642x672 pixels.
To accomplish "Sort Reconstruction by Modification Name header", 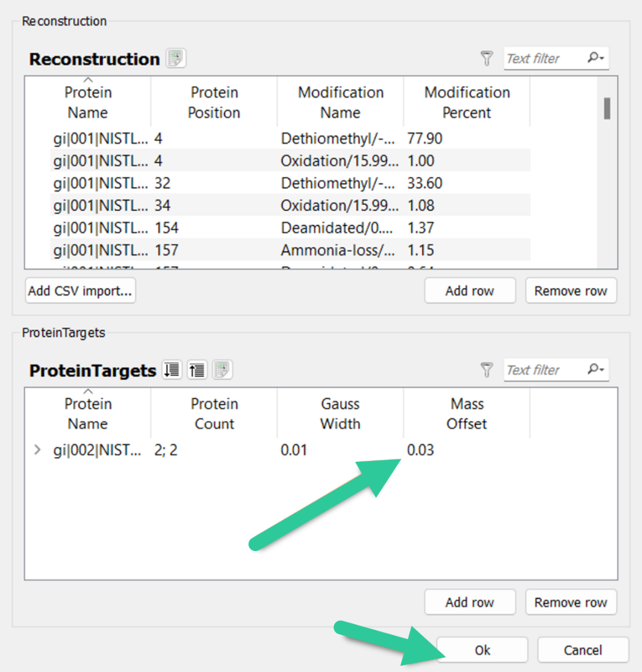I will [x=340, y=102].
